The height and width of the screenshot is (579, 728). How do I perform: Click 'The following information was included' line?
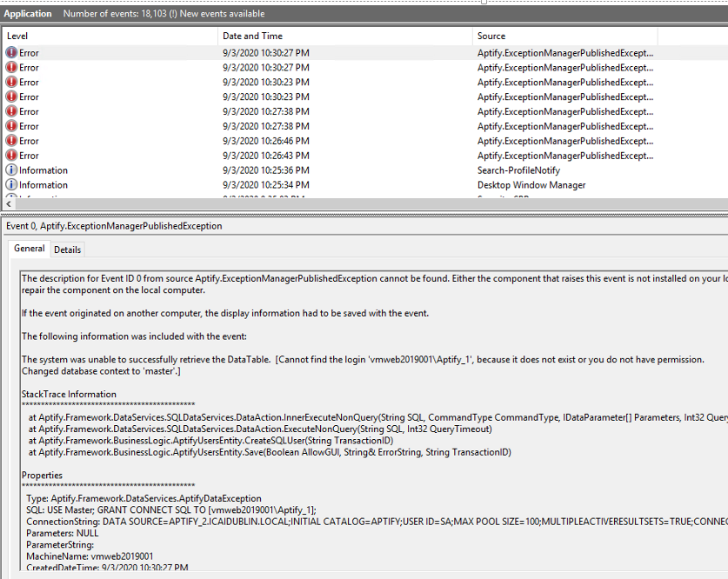click(134, 336)
